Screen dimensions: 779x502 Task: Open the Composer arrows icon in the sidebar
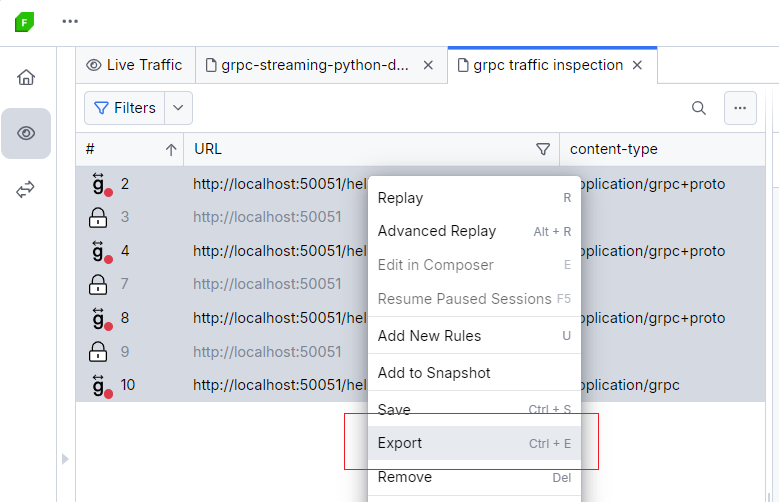tap(25, 189)
